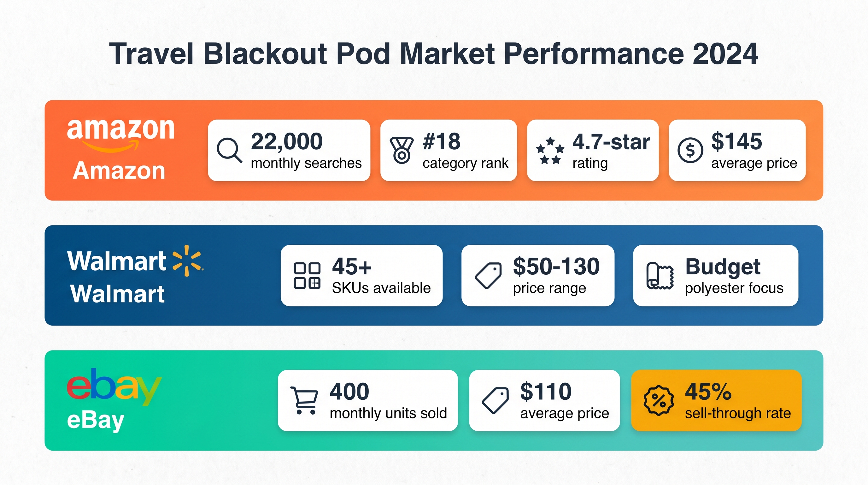
Task: Click the SKUs grid icon
Action: point(307,276)
